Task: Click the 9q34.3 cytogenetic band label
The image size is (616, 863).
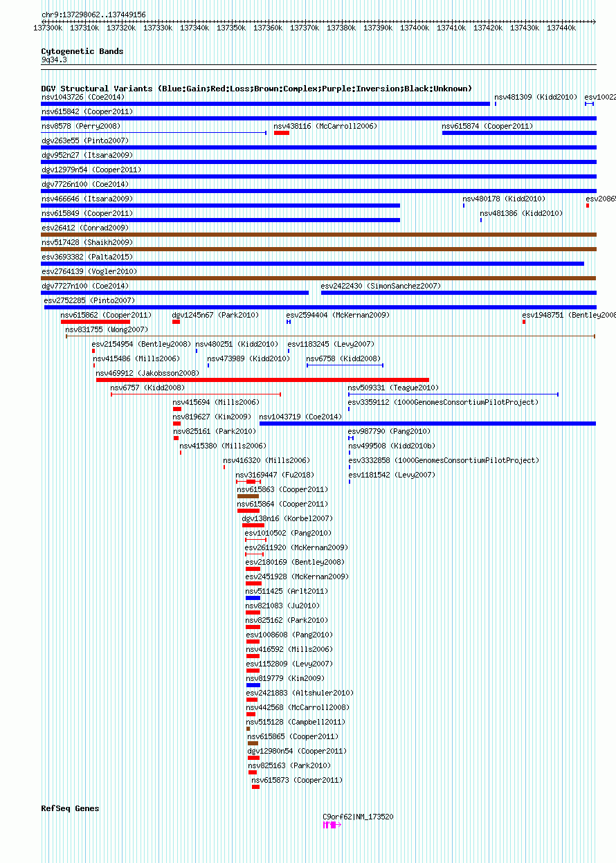Action: click(x=54, y=60)
